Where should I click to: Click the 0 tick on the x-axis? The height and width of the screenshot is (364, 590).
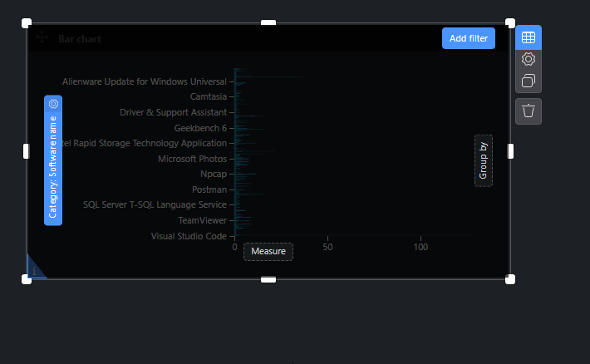click(x=235, y=248)
